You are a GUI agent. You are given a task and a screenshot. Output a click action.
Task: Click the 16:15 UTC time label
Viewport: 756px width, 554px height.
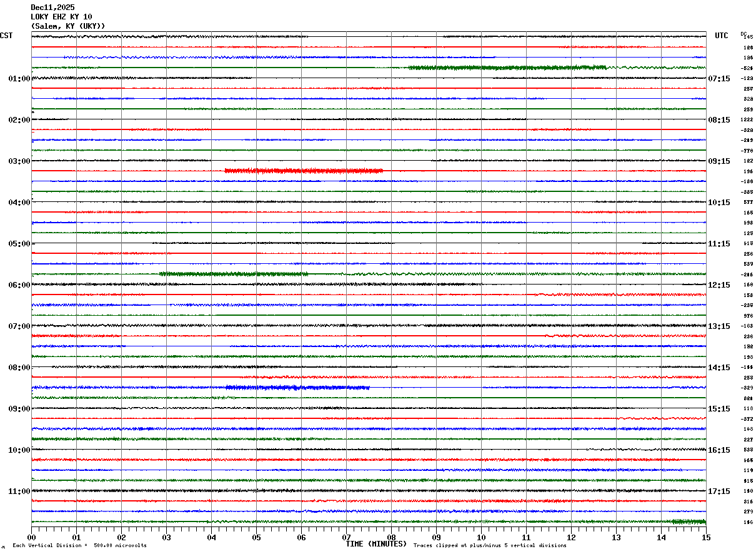(x=719, y=450)
